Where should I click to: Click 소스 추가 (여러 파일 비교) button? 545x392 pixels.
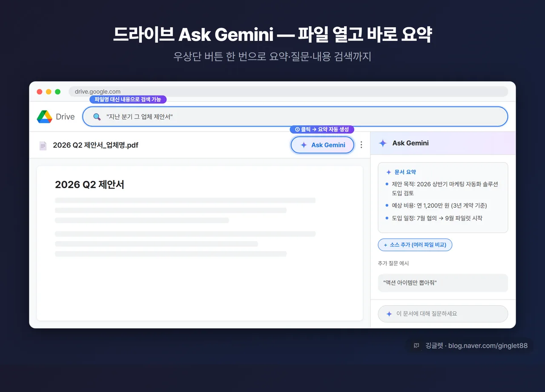pyautogui.click(x=415, y=245)
